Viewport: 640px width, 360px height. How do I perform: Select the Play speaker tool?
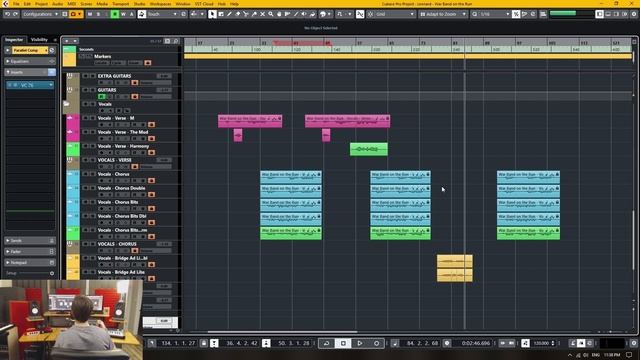[x=304, y=14]
